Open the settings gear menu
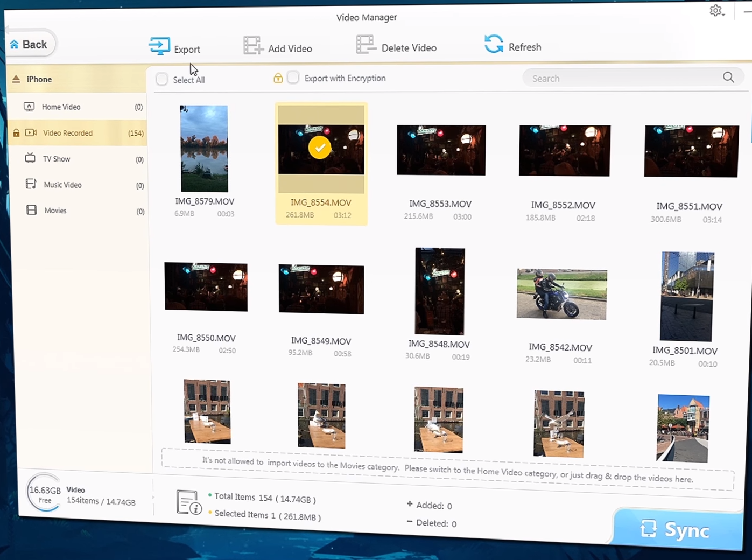 click(x=716, y=11)
